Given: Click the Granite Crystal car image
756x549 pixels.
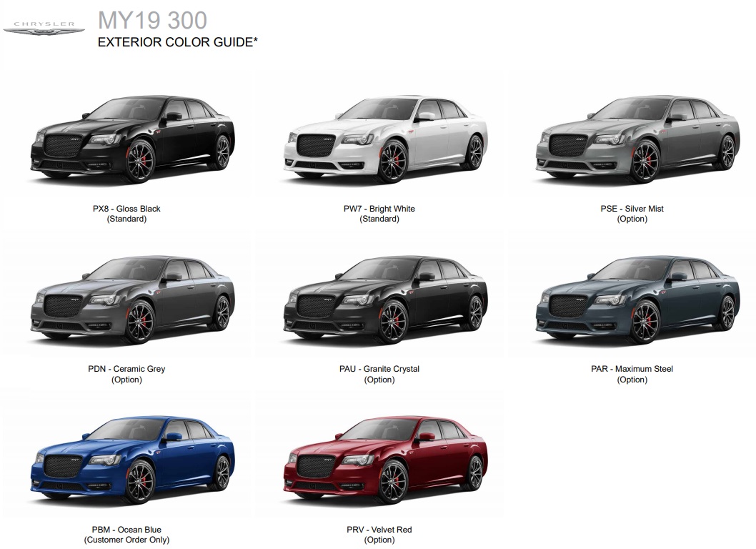Looking at the screenshot, I should tap(385, 299).
